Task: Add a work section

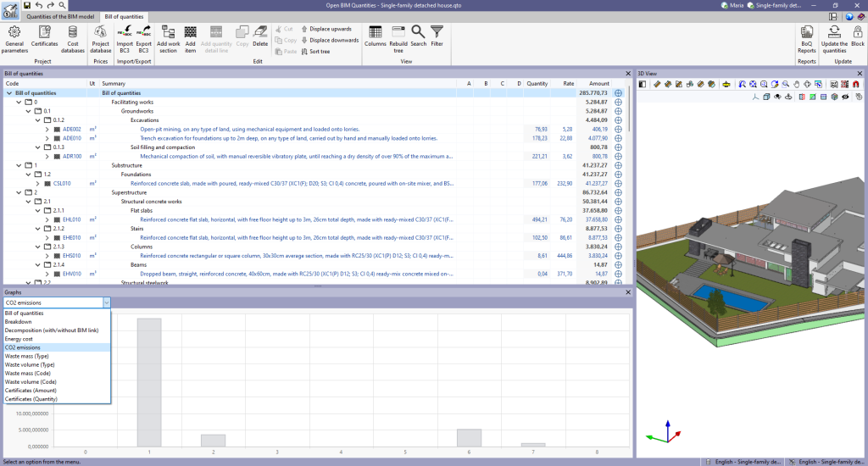Action: click(x=169, y=39)
